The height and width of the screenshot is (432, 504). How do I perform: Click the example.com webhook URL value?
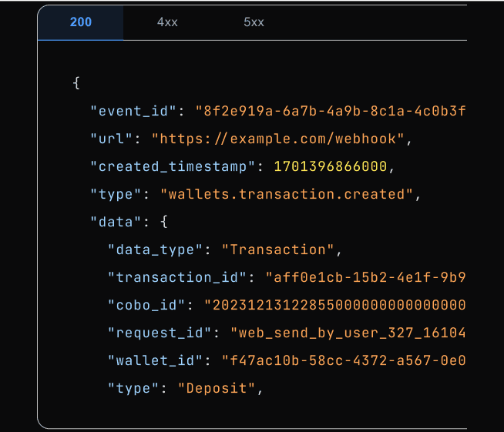(x=278, y=139)
